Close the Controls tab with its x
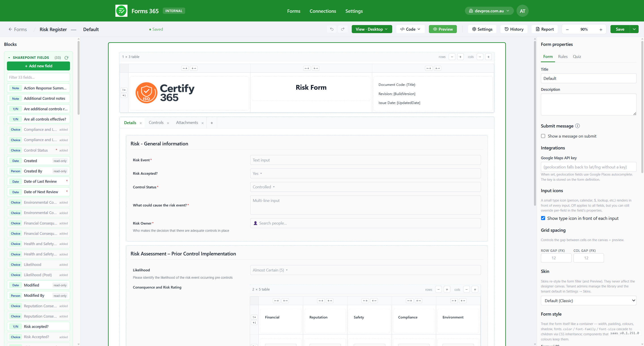This screenshot has width=644, height=346. pos(168,123)
